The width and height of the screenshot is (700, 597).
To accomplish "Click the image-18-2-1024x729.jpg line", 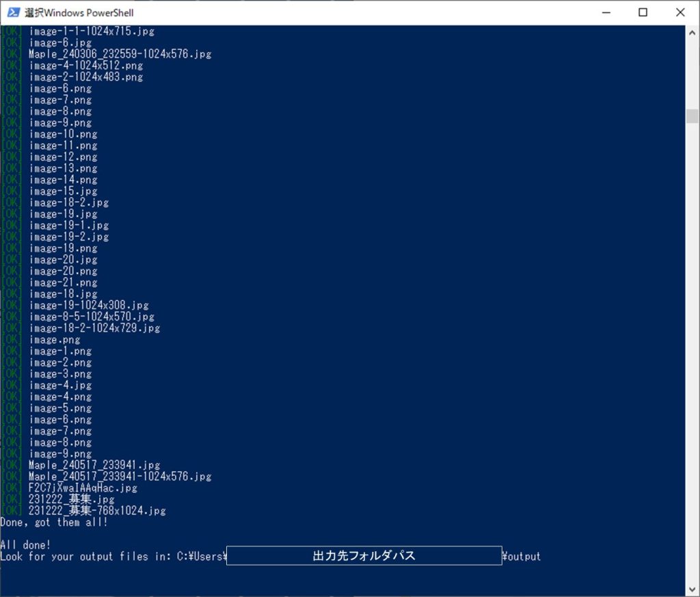I will [94, 328].
